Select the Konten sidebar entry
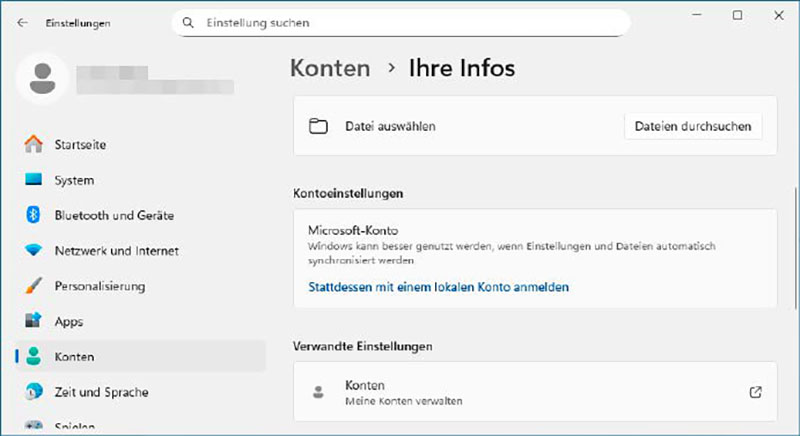Screen dimensions: 800x436 [141, 356]
